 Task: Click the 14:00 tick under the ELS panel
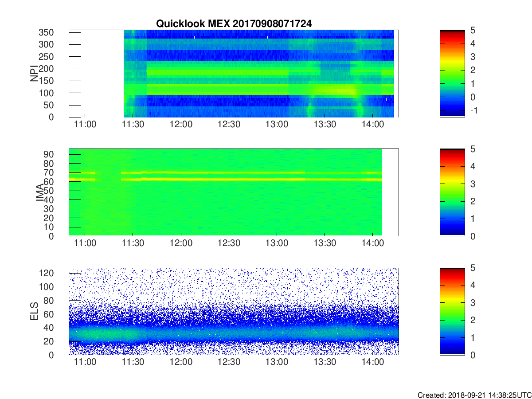click(372, 362)
